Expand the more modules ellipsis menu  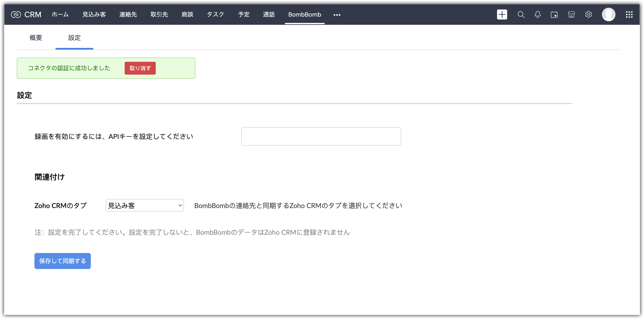337,15
